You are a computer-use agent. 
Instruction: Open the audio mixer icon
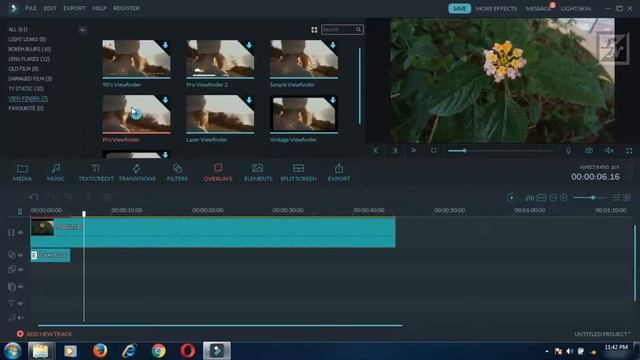[529, 198]
